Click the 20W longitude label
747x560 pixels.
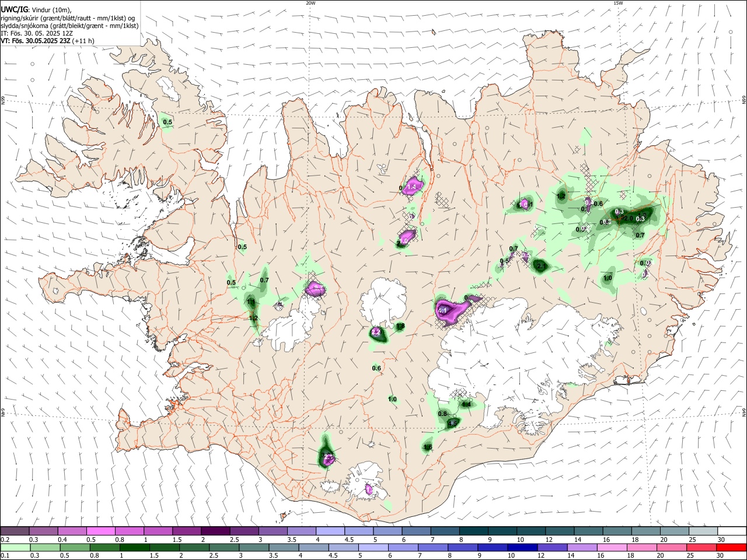[310, 3]
